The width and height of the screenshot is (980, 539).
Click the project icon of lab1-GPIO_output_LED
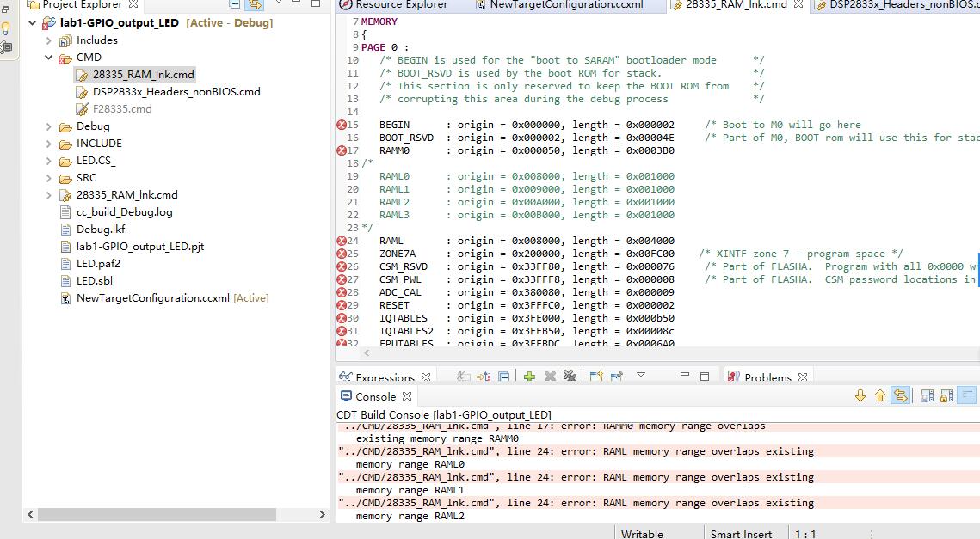pos(49,23)
